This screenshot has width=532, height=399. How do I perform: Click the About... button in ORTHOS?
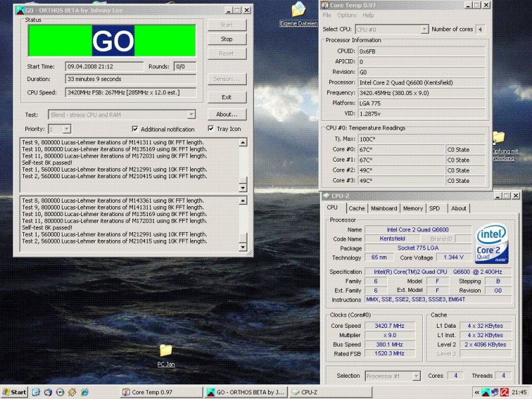tap(226, 114)
